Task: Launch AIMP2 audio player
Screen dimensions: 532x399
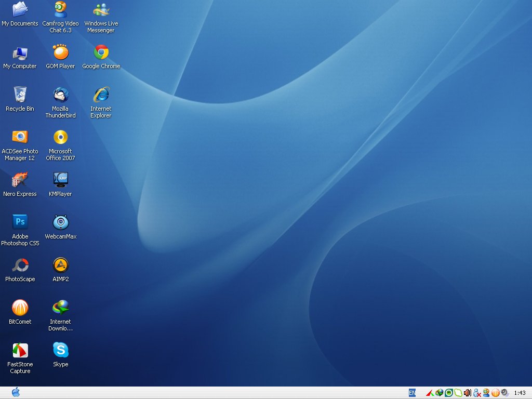Action: [60, 264]
